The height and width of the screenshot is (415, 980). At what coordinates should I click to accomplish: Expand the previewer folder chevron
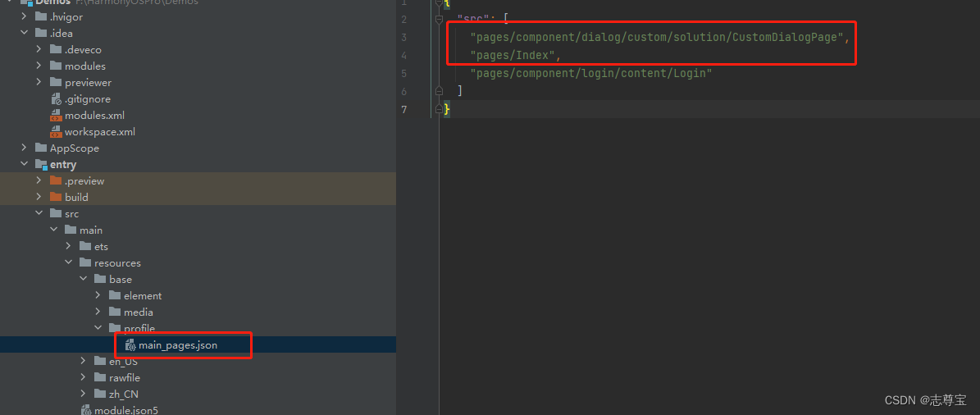pyautogui.click(x=39, y=83)
